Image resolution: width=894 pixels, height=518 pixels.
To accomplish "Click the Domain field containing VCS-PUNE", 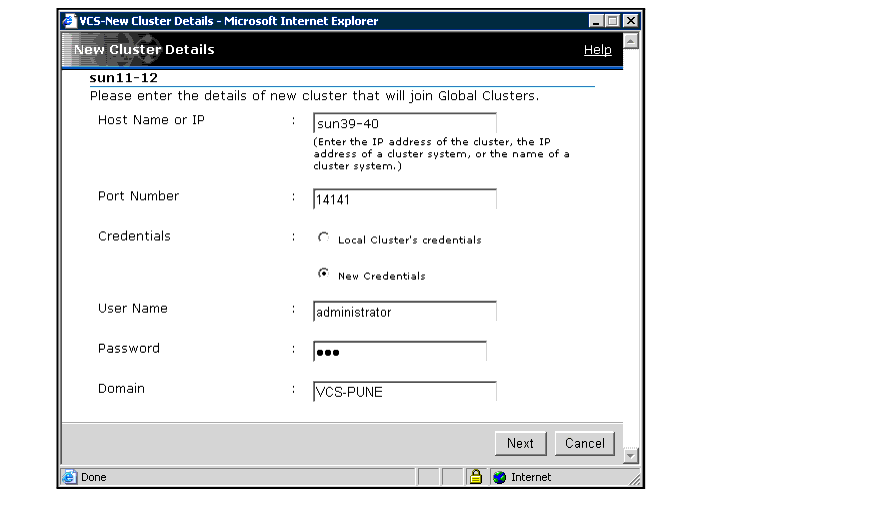I will [x=404, y=392].
